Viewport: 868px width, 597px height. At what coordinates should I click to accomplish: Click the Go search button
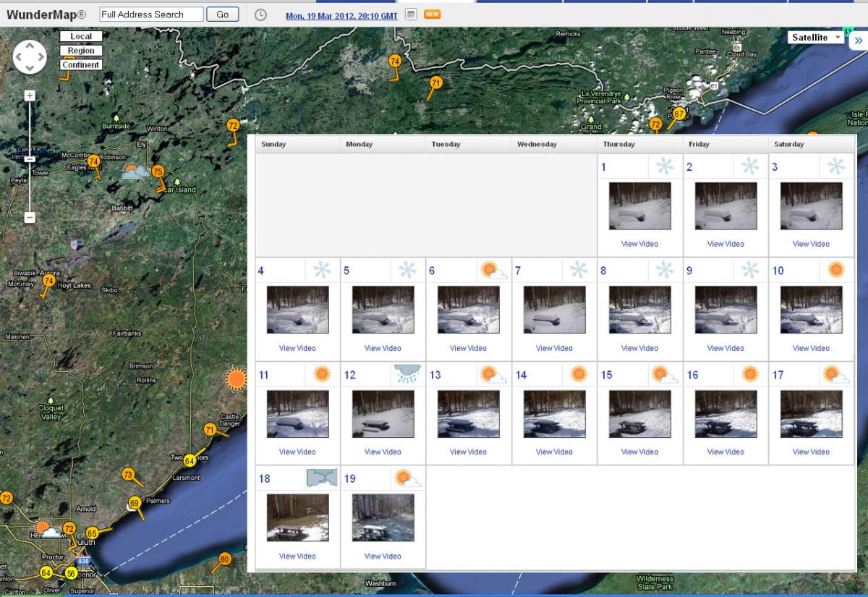(x=223, y=14)
